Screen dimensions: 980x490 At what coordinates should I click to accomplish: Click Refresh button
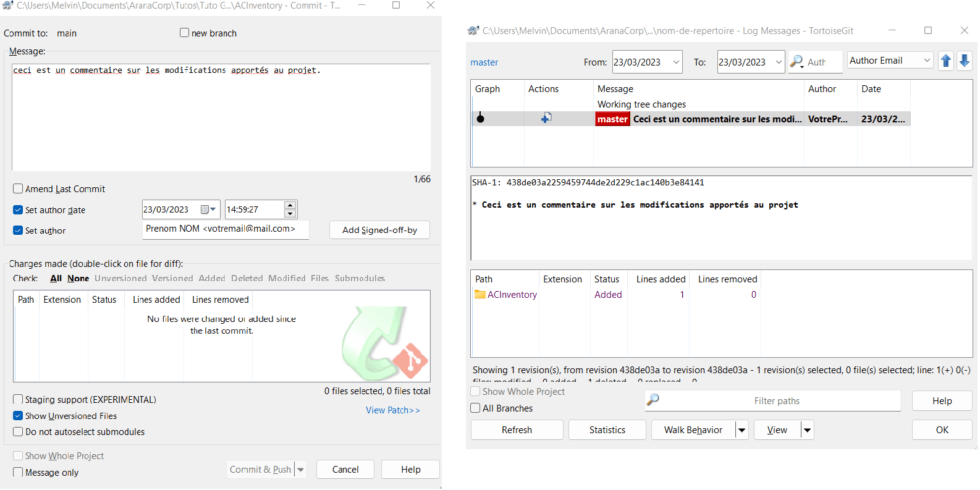517,430
